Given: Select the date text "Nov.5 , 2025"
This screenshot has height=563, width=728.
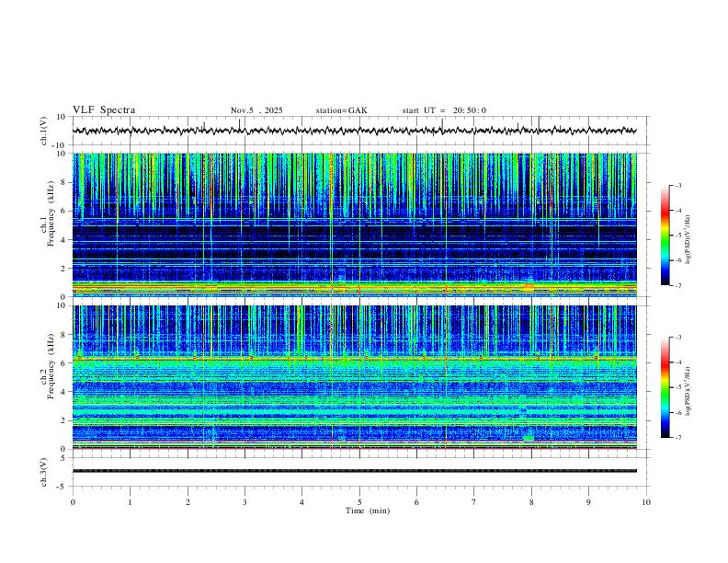Looking at the screenshot, I should tap(256, 110).
